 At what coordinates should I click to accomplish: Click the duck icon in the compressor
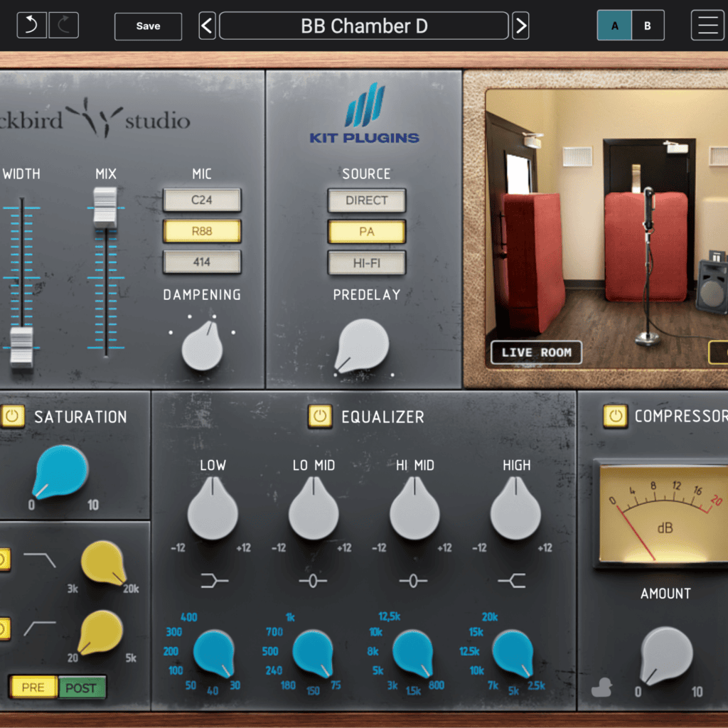[x=601, y=687]
